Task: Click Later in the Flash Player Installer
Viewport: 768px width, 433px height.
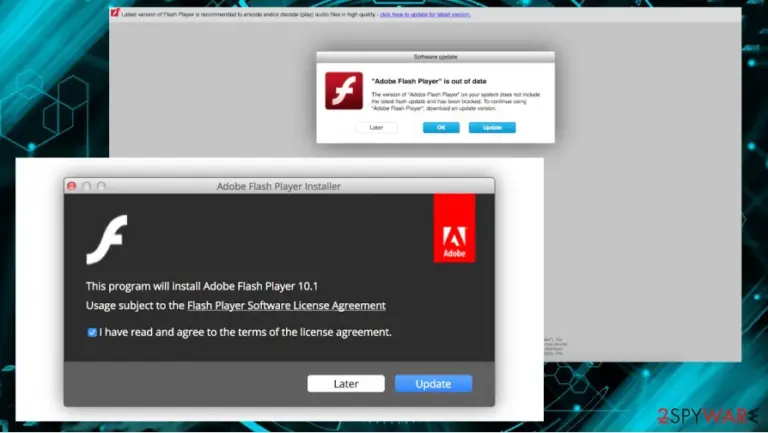Action: click(x=346, y=384)
